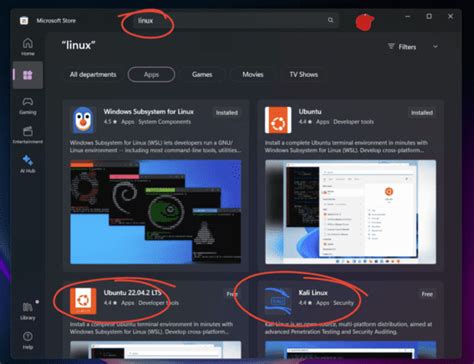Click Installed on Windows Subsystem for Linux
This screenshot has height=364, width=474.
click(x=227, y=113)
